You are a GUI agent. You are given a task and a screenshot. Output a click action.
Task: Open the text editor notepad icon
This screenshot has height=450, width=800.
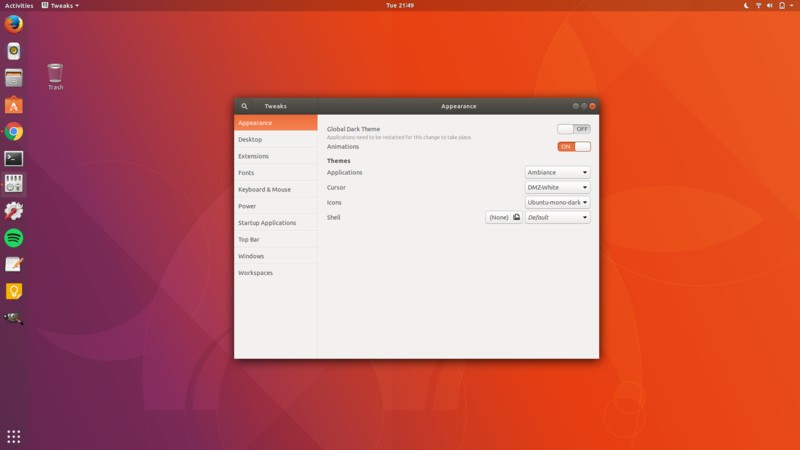(14, 264)
